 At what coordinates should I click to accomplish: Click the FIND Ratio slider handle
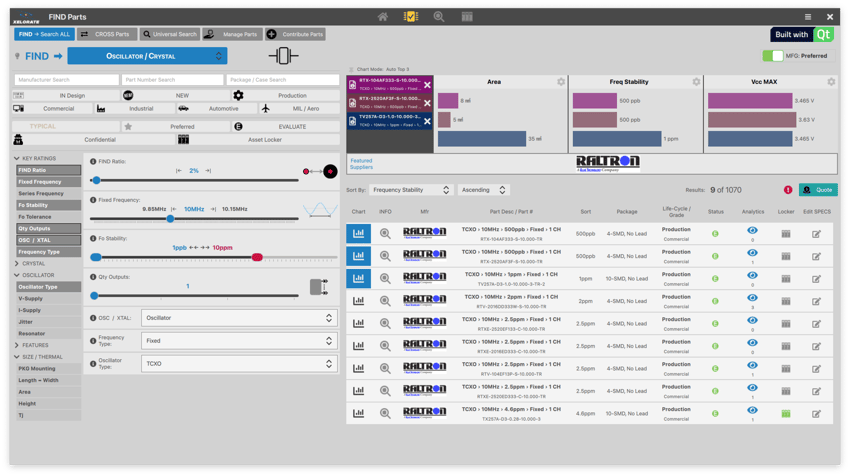click(96, 181)
